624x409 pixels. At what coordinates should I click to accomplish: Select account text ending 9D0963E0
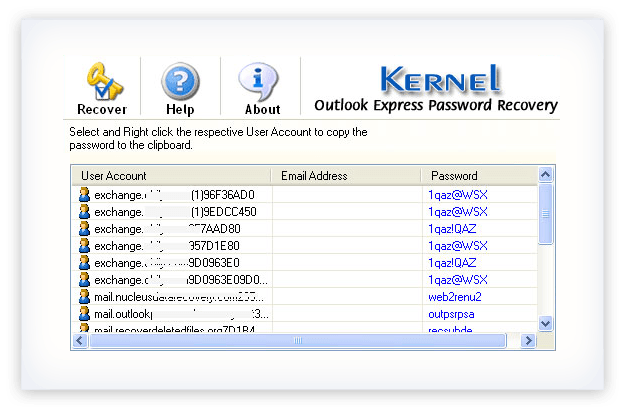coord(167,263)
